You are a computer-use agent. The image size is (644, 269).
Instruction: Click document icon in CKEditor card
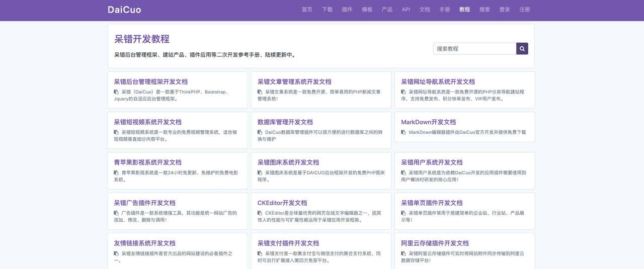tap(260, 213)
